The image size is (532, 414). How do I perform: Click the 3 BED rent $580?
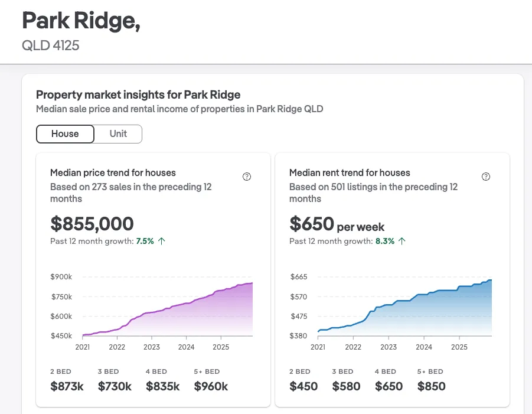click(x=346, y=386)
